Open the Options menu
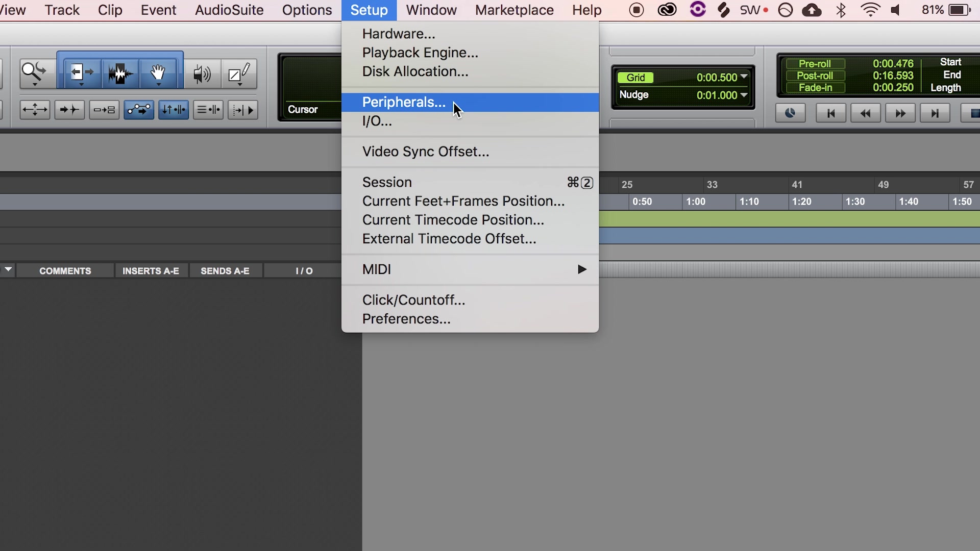 click(307, 10)
